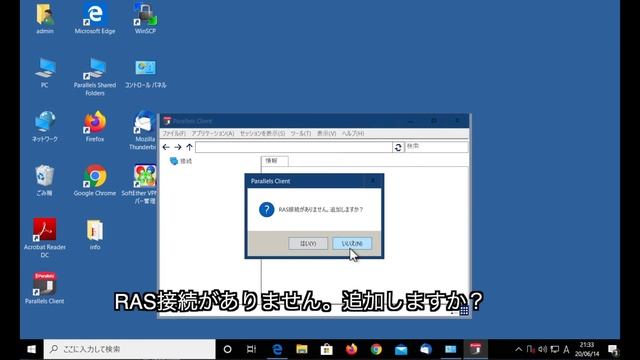The width and height of the screenshot is (640, 360).
Task: Select the info file on desktop
Action: (95, 234)
